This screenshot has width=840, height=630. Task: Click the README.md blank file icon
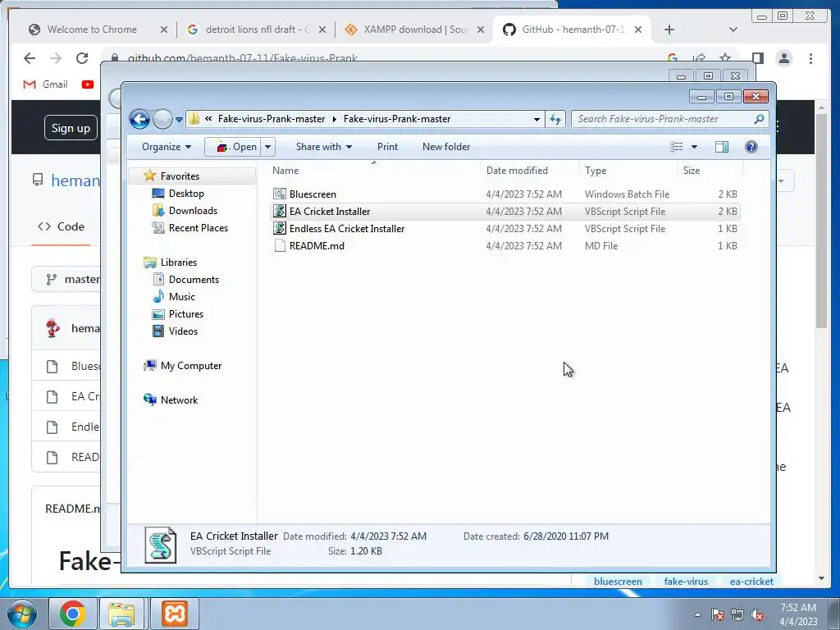tap(279, 245)
